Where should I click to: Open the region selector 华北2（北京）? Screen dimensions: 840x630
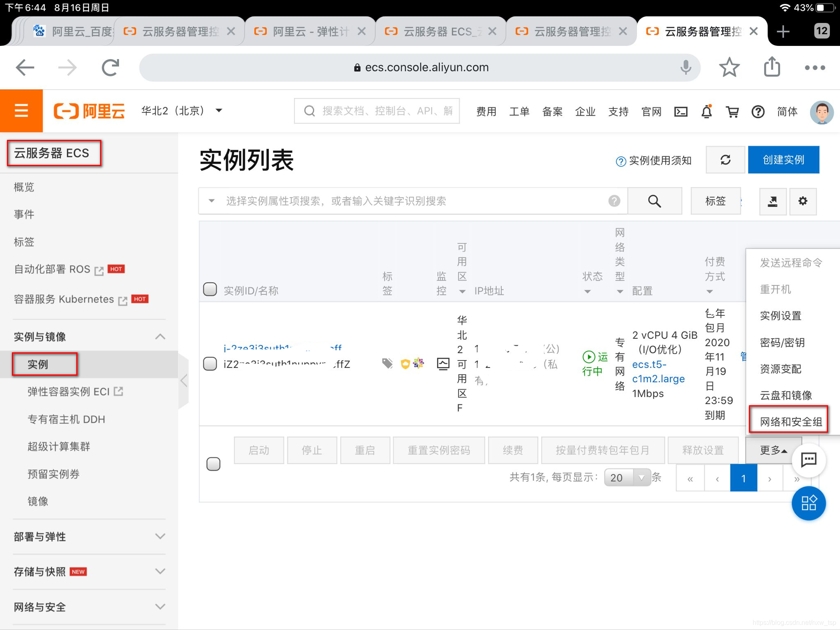coord(182,110)
